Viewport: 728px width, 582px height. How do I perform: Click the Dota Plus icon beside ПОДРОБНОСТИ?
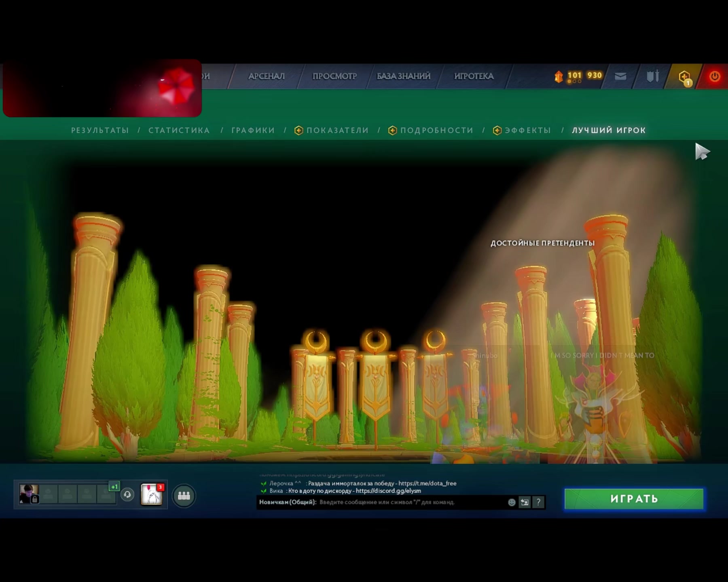(x=392, y=131)
